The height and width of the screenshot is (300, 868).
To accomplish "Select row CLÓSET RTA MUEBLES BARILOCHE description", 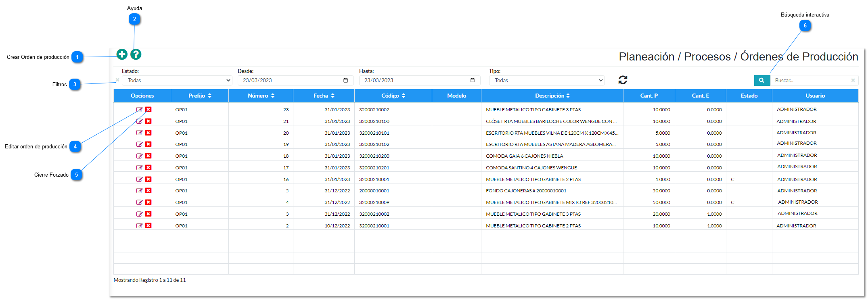I will 551,121.
